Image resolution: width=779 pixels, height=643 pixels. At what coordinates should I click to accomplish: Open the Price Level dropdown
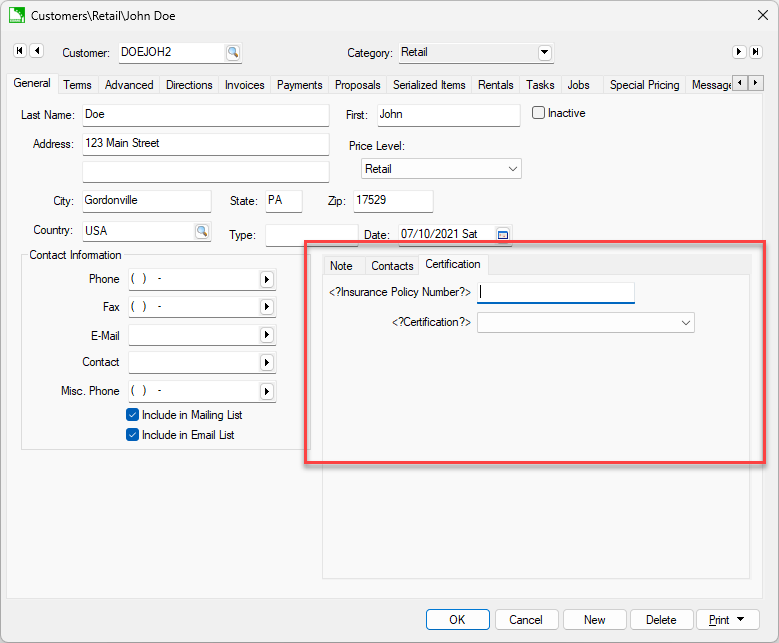(x=513, y=169)
